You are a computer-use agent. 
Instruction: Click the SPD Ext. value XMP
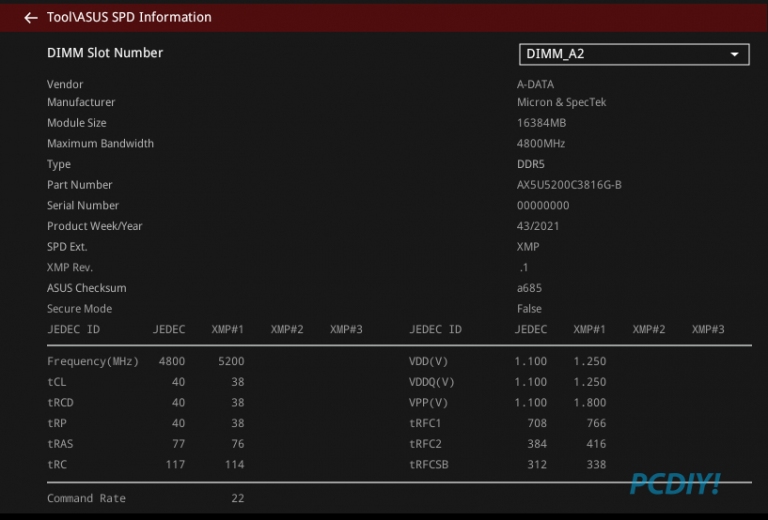(x=528, y=246)
